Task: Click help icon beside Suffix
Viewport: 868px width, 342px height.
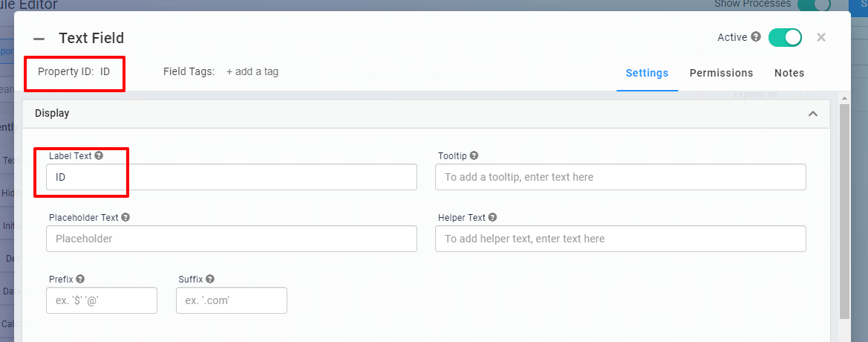Action: coord(210,280)
